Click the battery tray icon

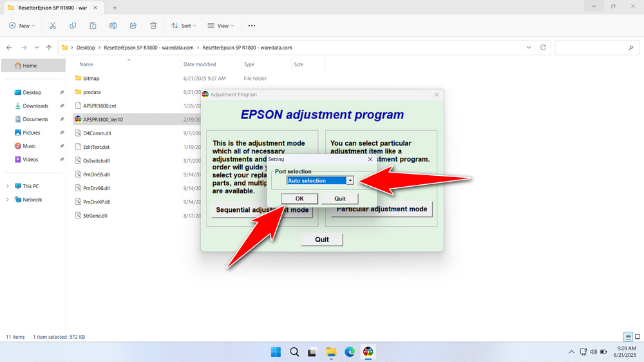[x=604, y=352]
